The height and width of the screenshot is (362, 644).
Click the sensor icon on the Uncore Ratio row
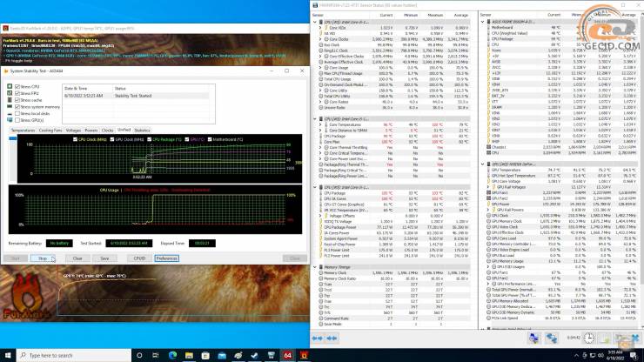click(321, 107)
